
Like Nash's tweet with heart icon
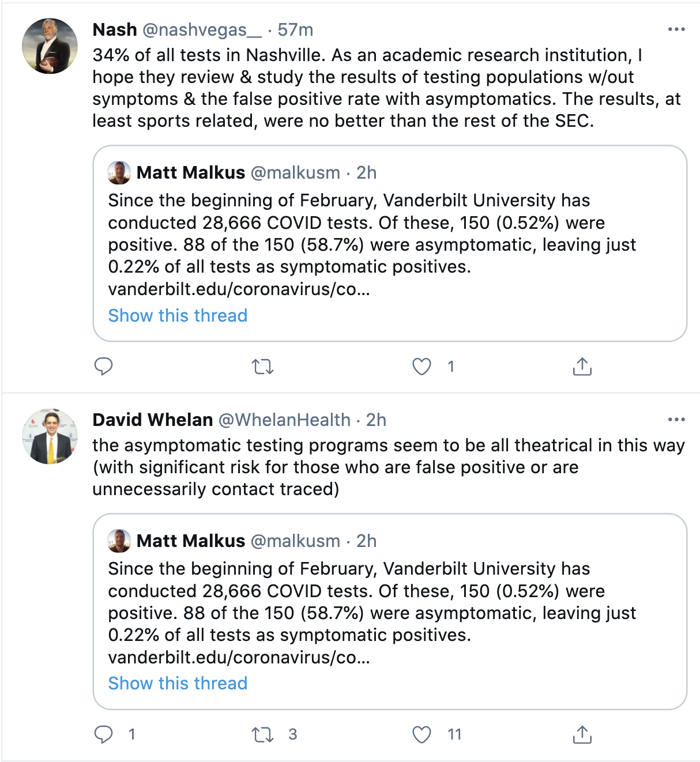(421, 367)
